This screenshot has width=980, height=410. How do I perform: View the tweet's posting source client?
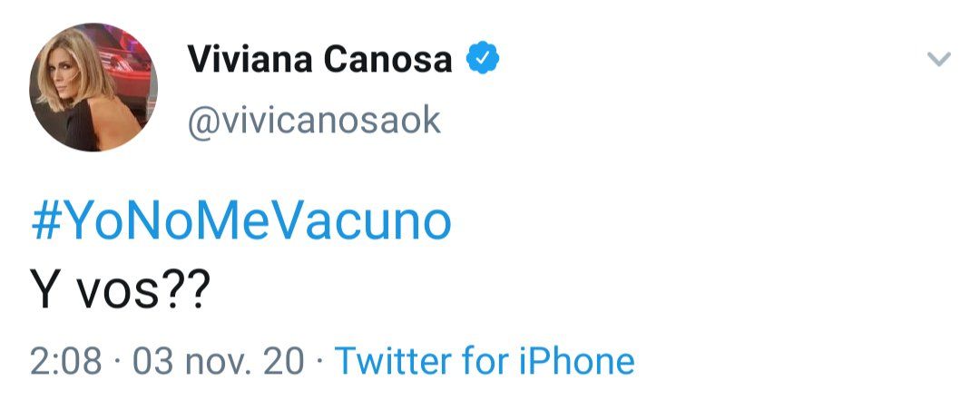[485, 361]
